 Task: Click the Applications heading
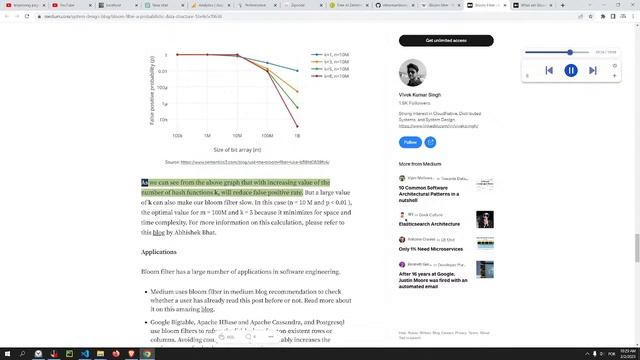(x=159, y=252)
